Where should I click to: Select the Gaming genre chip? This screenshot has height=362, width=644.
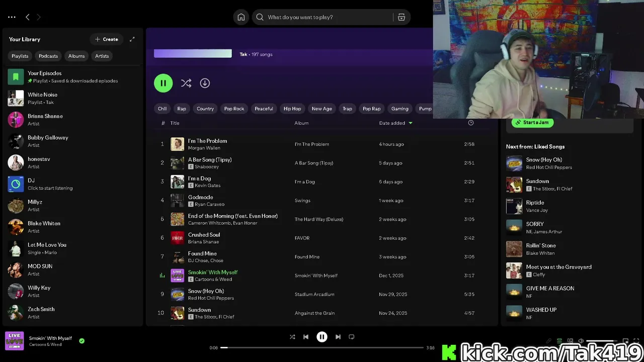point(400,109)
